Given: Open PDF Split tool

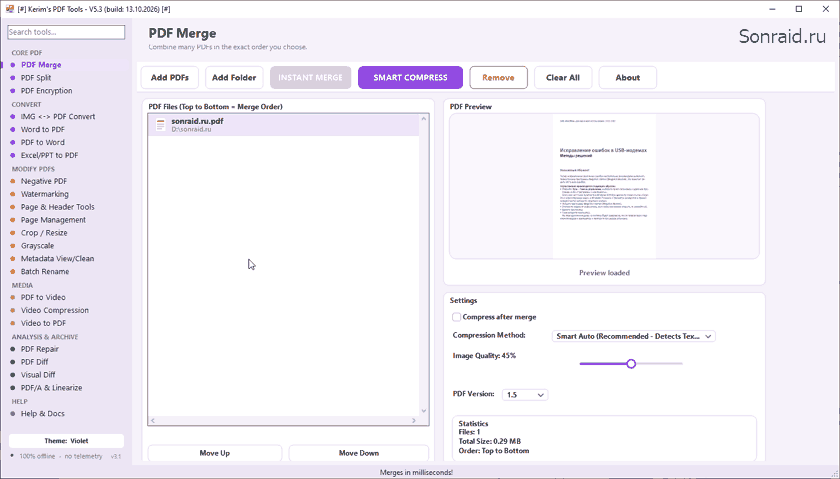Looking at the screenshot, I should (x=36, y=78).
